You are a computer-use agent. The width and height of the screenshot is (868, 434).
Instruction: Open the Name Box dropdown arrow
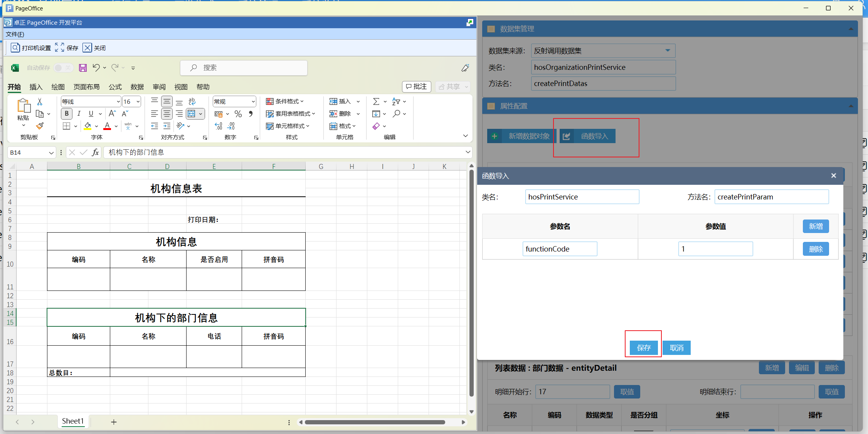pos(51,153)
